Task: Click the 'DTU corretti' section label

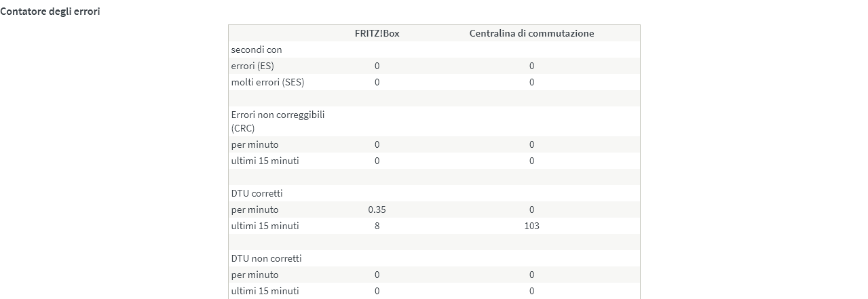Action: [258, 193]
